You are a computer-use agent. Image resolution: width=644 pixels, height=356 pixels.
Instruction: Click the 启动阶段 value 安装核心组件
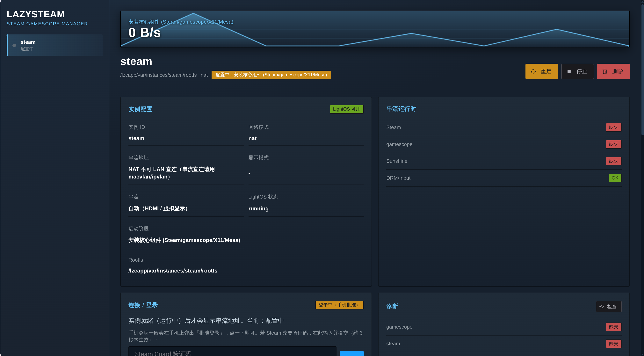(x=184, y=240)
